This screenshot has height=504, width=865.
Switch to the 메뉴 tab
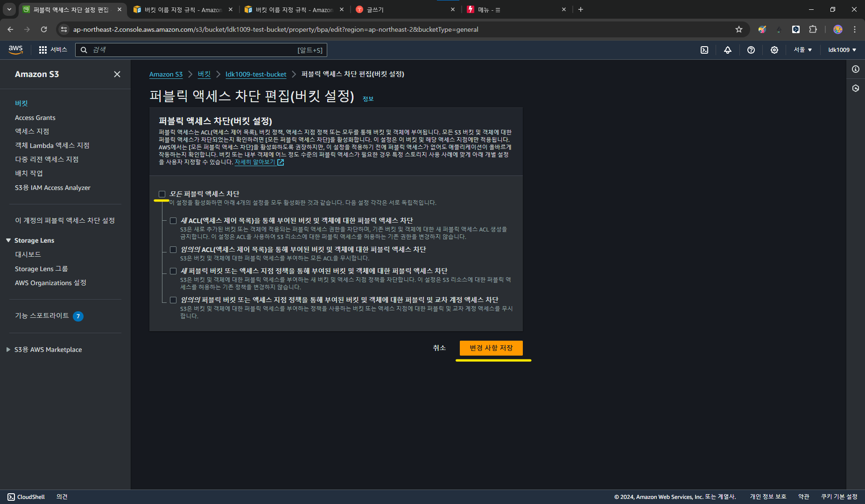[x=517, y=9]
